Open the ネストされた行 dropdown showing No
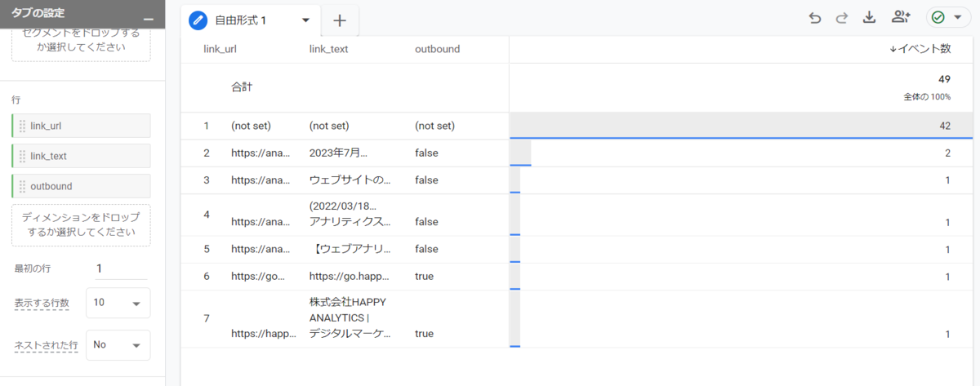Screen dimensions: 980x386 point(118,345)
